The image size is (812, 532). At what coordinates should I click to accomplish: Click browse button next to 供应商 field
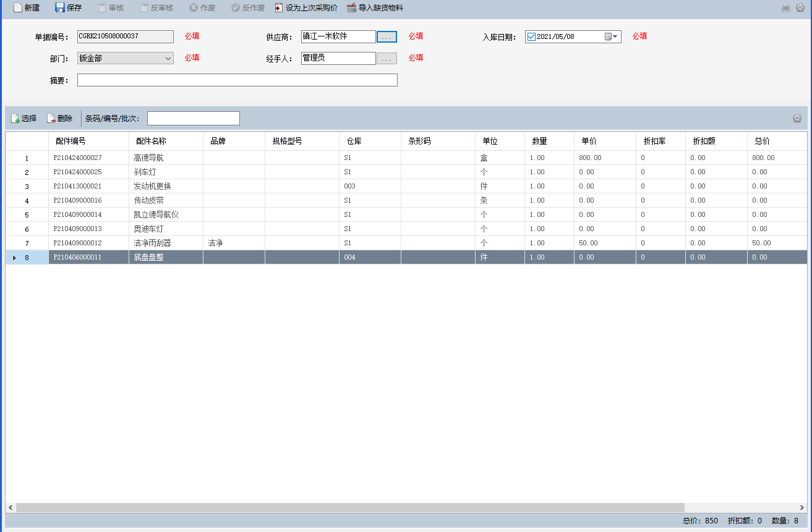click(x=387, y=38)
